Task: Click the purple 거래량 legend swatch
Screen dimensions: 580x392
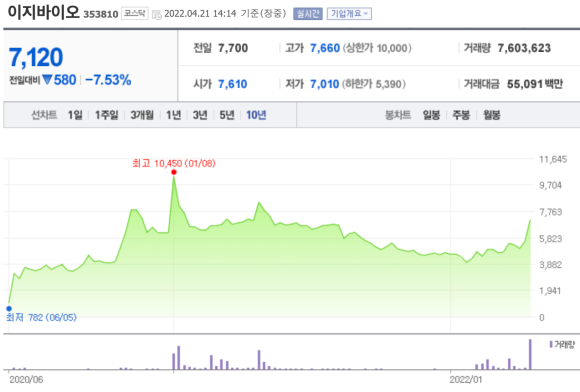Action: 551,345
